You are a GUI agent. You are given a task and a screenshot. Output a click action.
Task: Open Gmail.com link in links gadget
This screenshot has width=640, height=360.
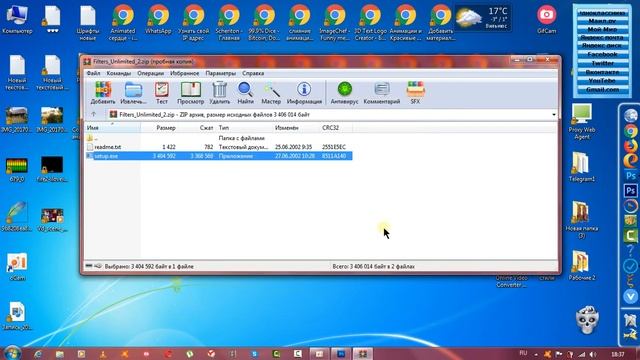pos(602,89)
